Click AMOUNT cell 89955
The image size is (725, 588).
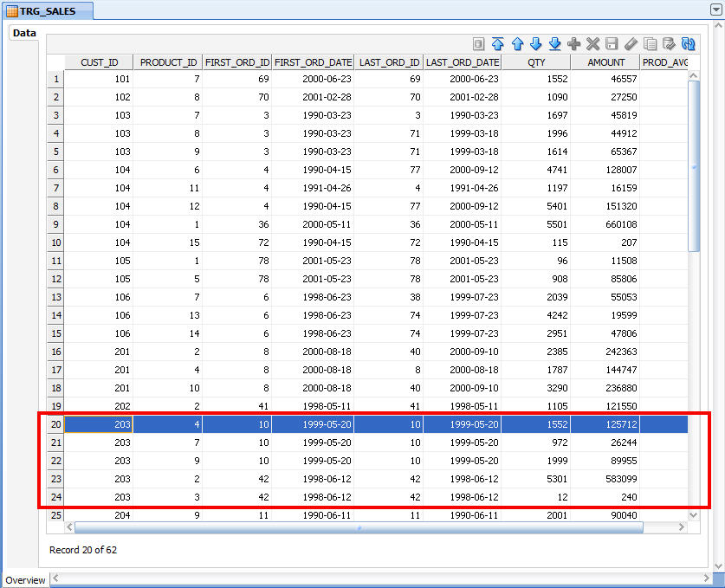pyautogui.click(x=605, y=461)
